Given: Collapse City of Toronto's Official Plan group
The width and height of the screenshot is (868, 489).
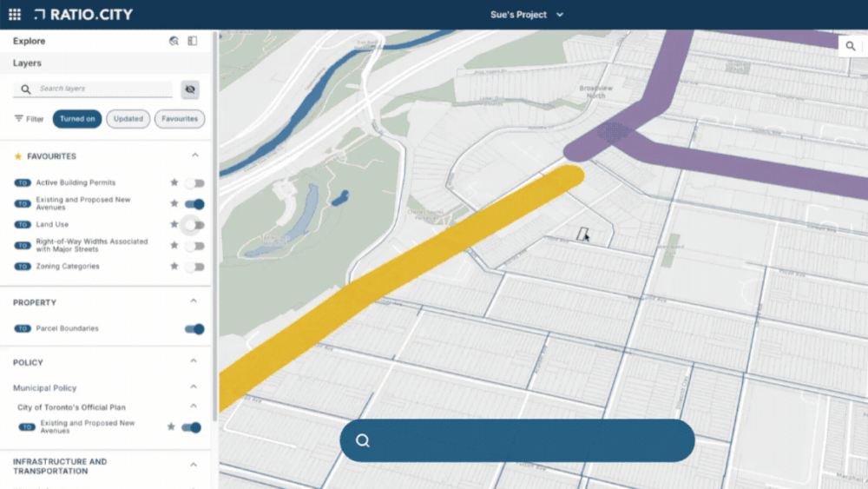Looking at the screenshot, I should click(194, 406).
